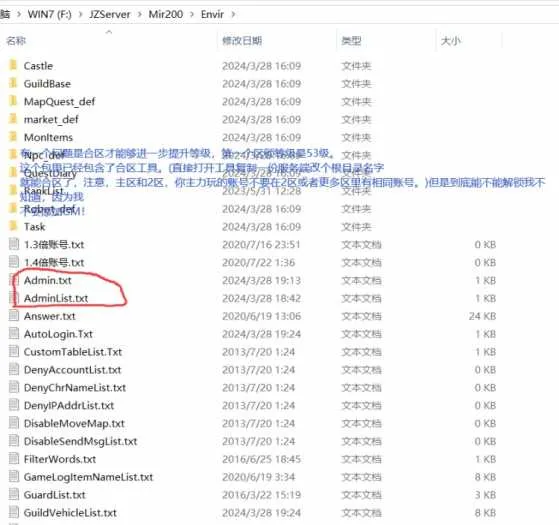Click the date 2024/3/28 19:13
This screenshot has height=525, width=559.
pos(261,280)
